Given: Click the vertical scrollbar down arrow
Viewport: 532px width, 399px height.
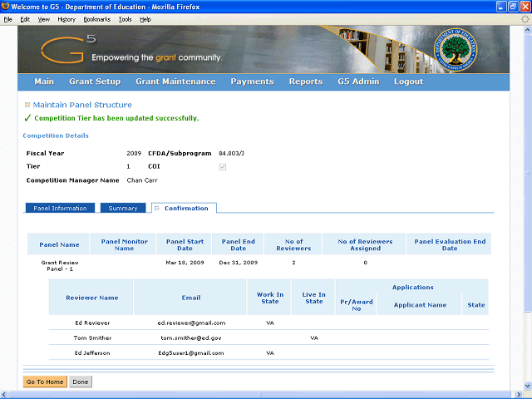Looking at the screenshot, I should (526, 386).
